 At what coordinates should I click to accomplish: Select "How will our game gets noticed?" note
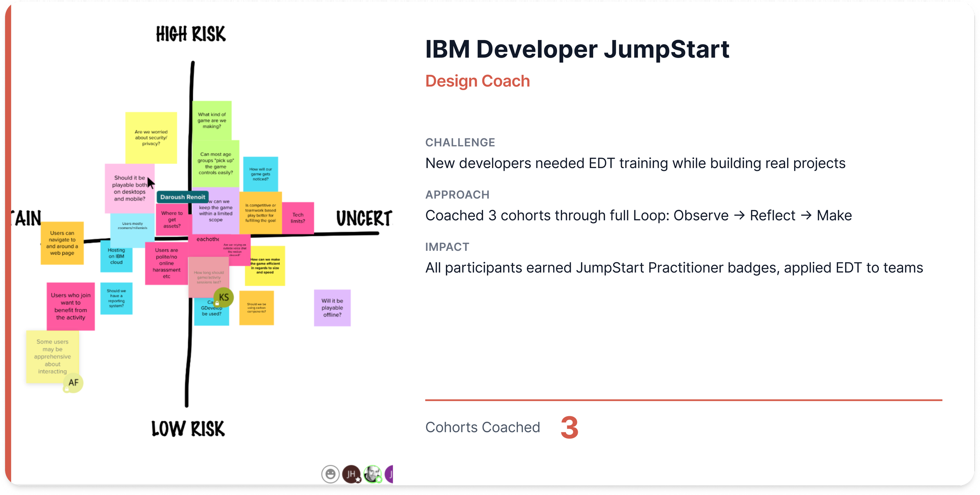point(260,174)
